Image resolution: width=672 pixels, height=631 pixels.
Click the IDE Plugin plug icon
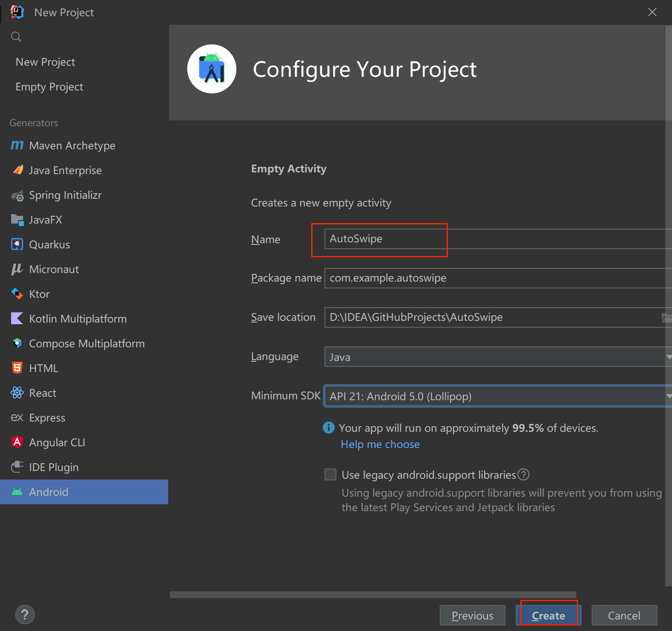(x=17, y=467)
